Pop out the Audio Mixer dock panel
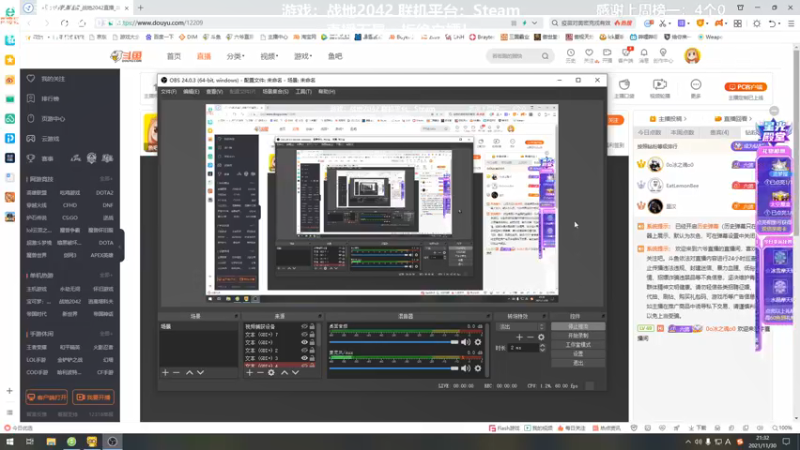Image resolution: width=800 pixels, height=450 pixels. point(488,316)
